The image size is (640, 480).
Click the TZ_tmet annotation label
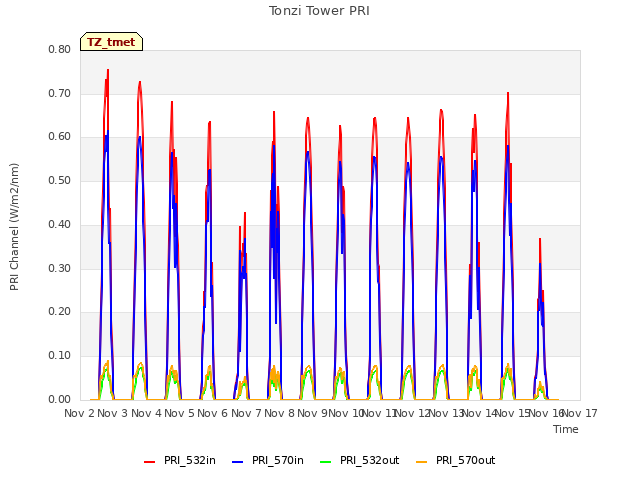pyautogui.click(x=111, y=42)
